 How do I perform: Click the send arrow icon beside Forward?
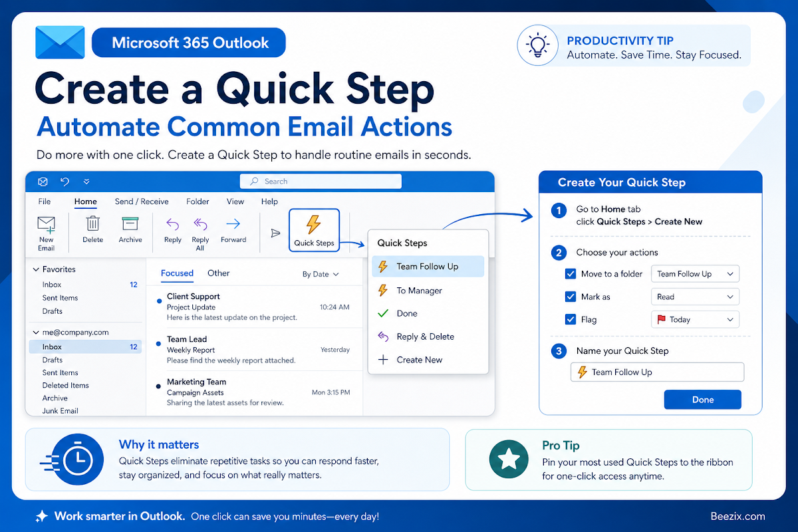click(x=275, y=233)
